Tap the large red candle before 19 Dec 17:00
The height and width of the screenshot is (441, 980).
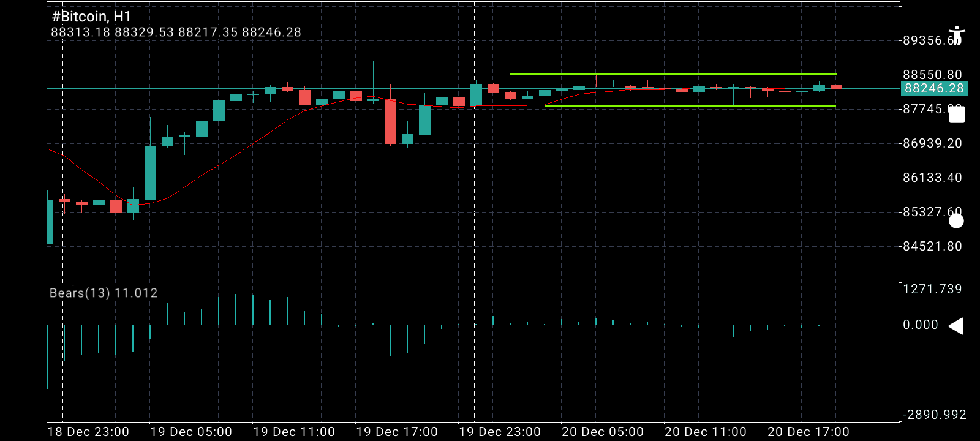(390, 122)
